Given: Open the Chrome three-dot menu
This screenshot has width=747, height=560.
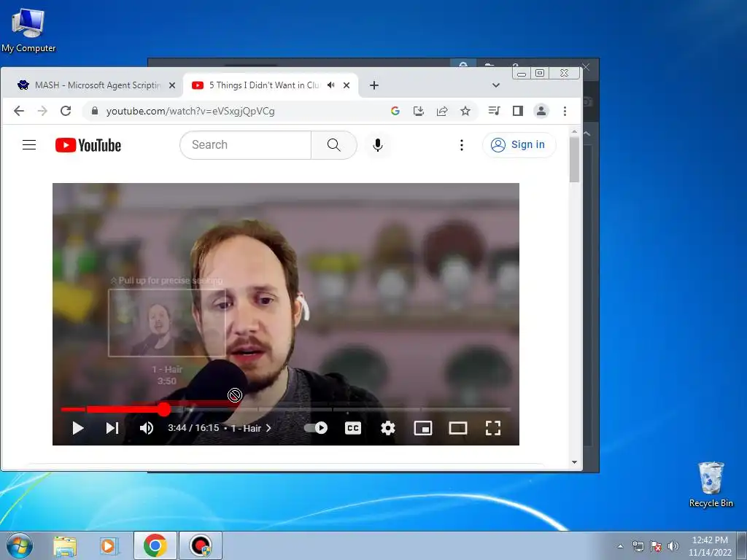Looking at the screenshot, I should tap(565, 111).
